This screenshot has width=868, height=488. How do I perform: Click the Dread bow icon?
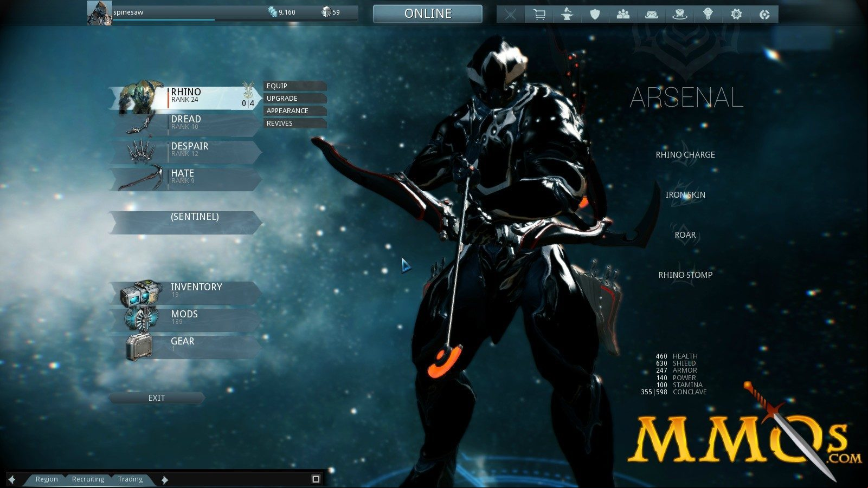(141, 124)
